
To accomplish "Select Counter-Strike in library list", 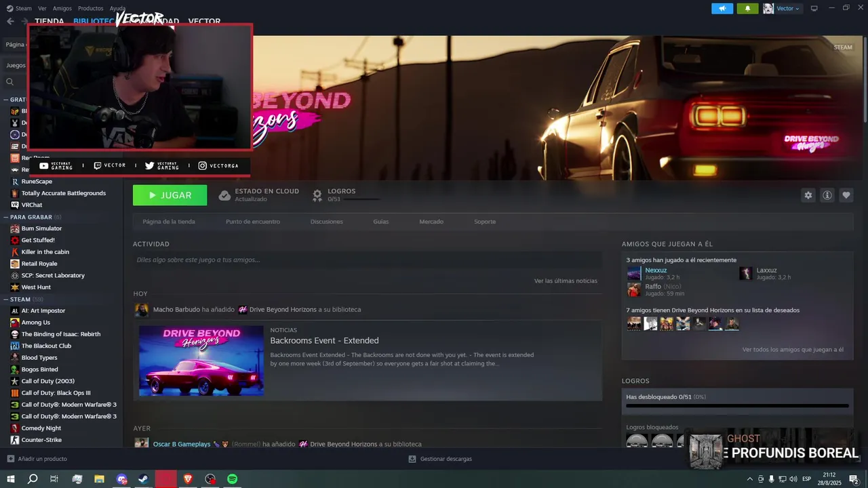I will tap(41, 440).
